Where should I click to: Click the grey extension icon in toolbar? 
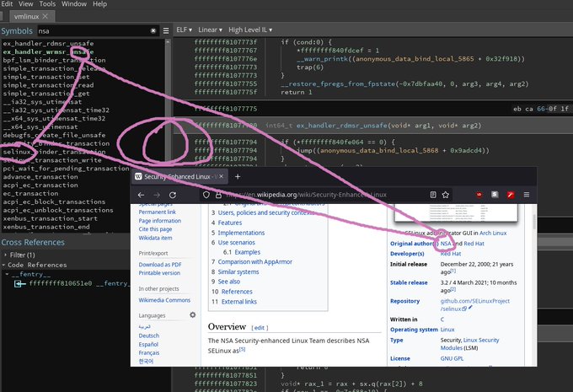point(495,195)
